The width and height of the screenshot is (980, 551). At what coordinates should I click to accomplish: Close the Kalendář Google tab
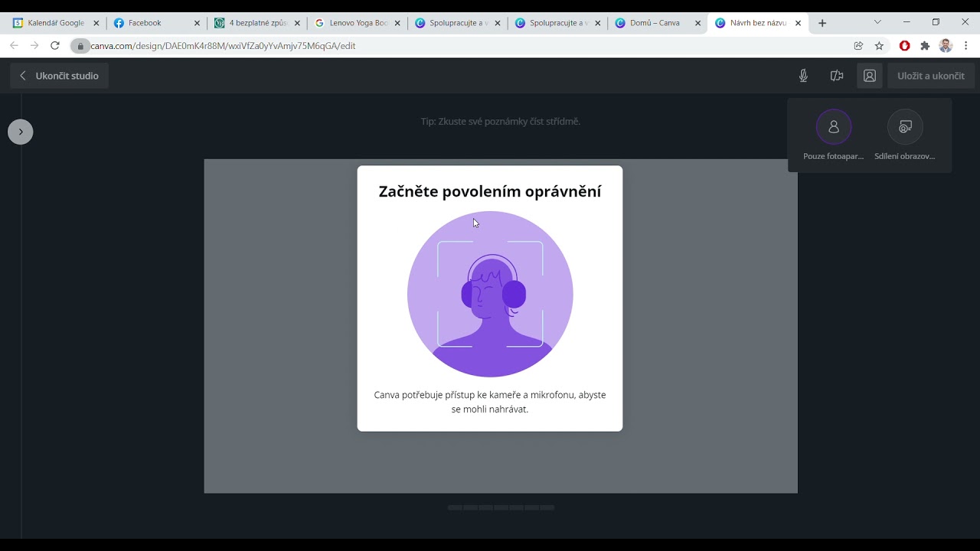tap(96, 24)
